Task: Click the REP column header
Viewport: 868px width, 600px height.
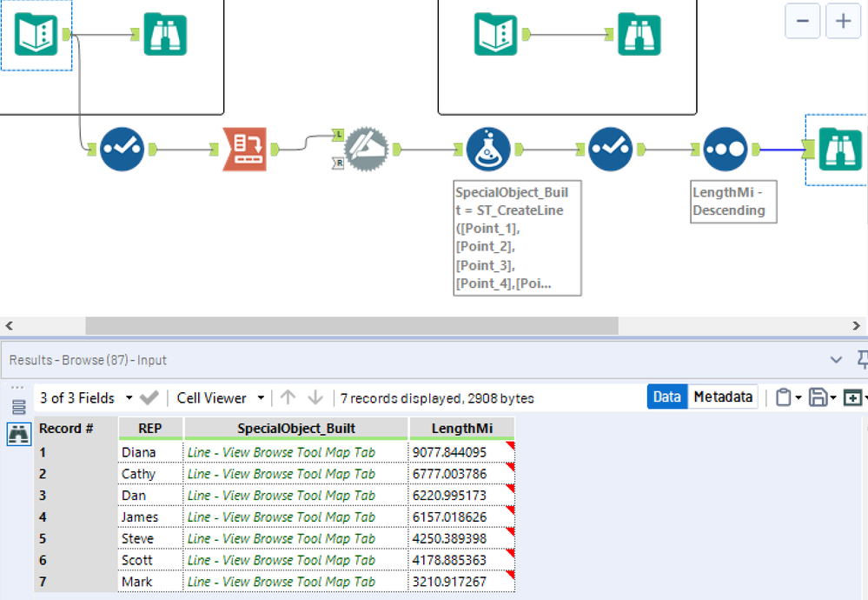Action: point(150,428)
